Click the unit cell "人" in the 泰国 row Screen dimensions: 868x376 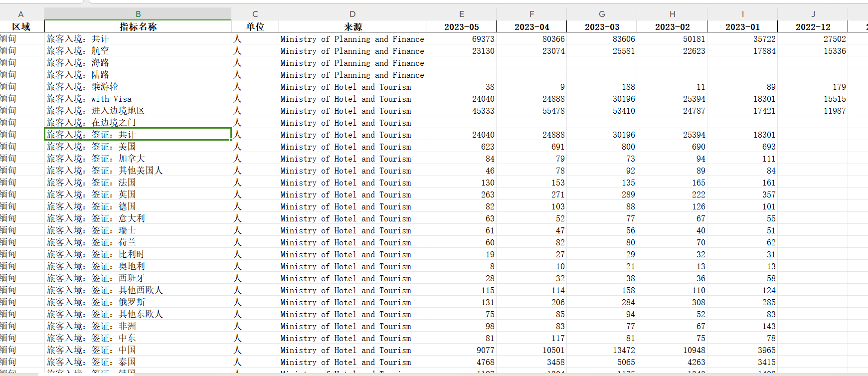pyautogui.click(x=255, y=362)
